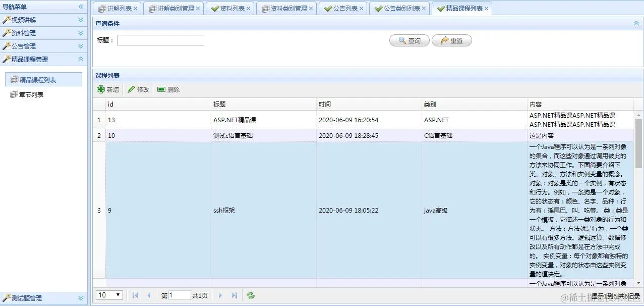Focus the 标题 search input field
644x306 pixels.
(x=160, y=40)
